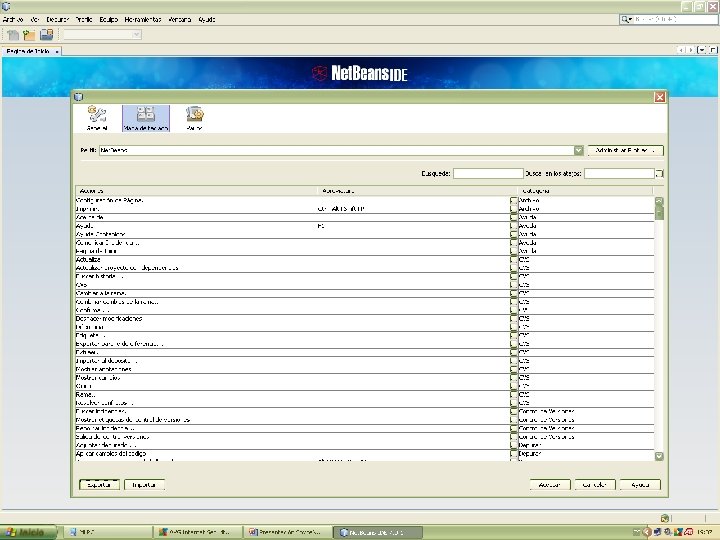The width and height of the screenshot is (720, 540).
Task: Close the Página de Inicio tab with x
Action: 56,51
